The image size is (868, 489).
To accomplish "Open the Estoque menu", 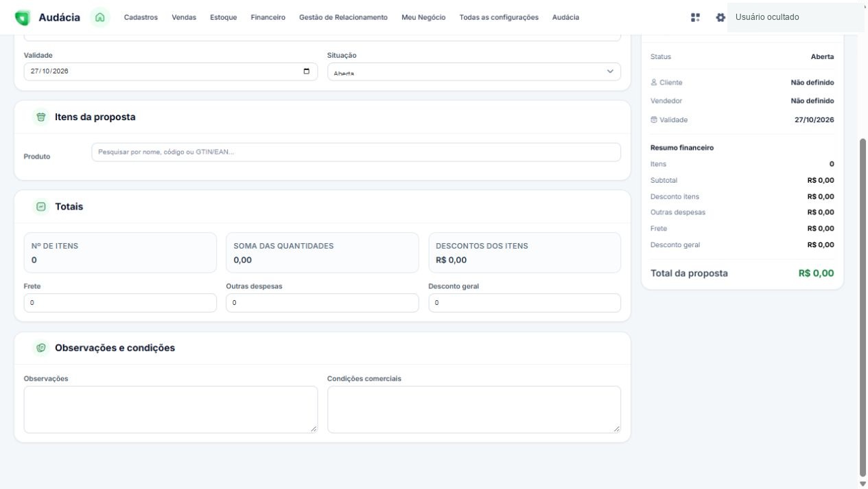I will coord(224,17).
